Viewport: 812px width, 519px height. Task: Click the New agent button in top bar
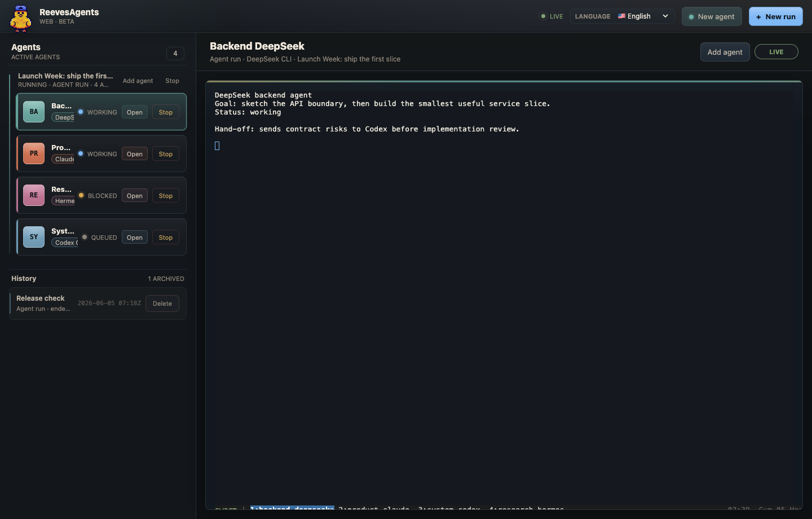712,16
